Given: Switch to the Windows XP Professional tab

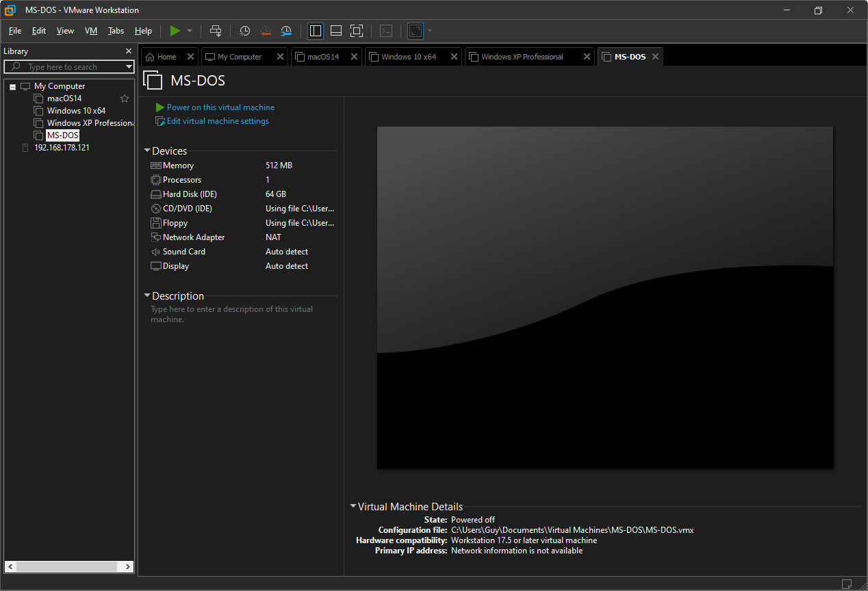Looking at the screenshot, I should [518, 57].
